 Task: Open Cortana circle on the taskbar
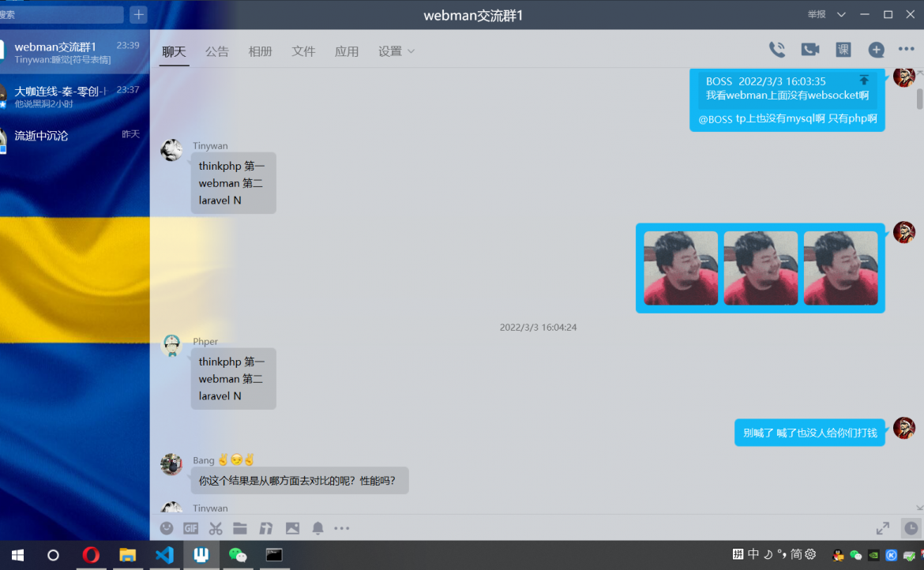(x=53, y=555)
